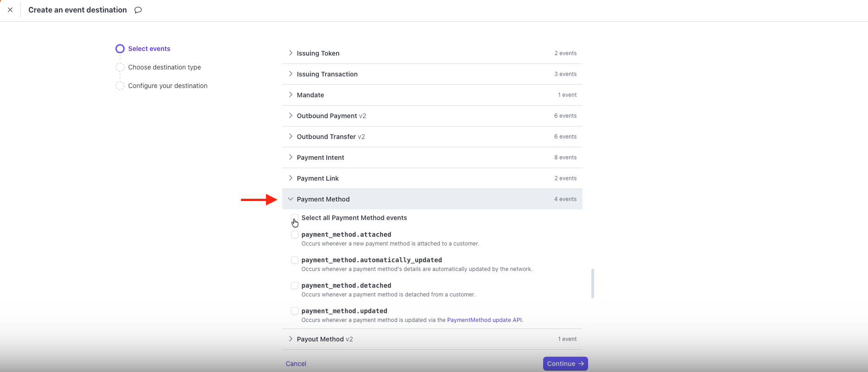
Task: Open the Payout Method v2 group
Action: (291, 339)
